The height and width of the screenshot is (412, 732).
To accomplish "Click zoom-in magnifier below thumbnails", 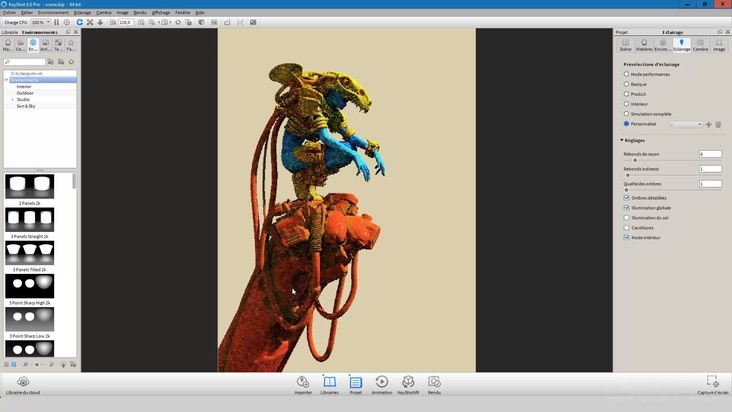I will coord(51,364).
